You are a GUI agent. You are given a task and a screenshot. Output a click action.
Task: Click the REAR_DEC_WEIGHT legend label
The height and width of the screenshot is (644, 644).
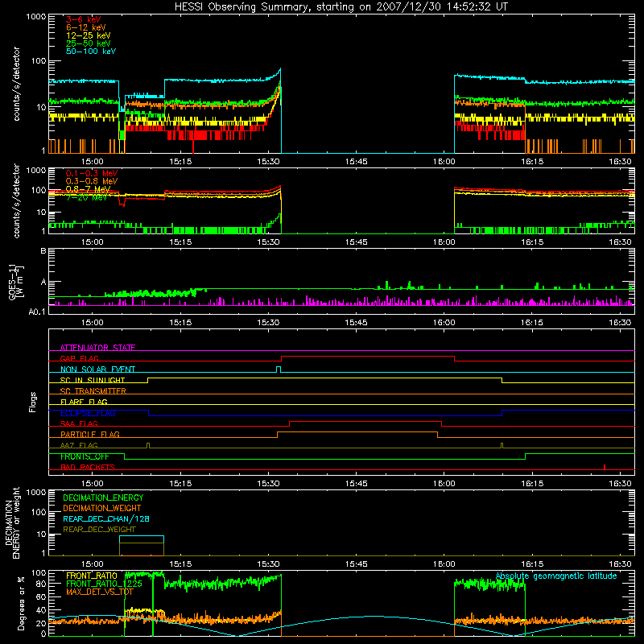(x=99, y=530)
